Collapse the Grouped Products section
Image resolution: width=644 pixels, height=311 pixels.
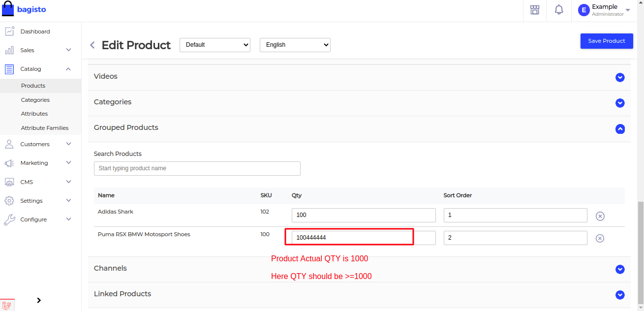(620, 129)
